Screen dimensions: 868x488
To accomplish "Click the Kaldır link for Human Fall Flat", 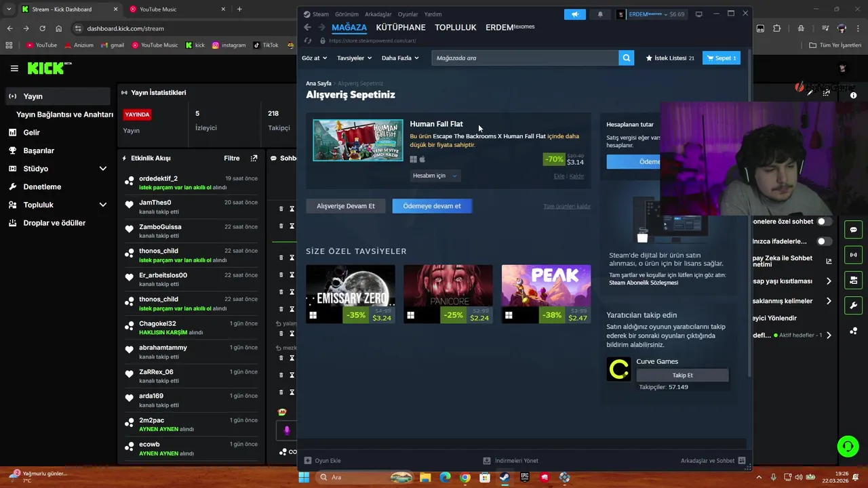I will coord(576,176).
